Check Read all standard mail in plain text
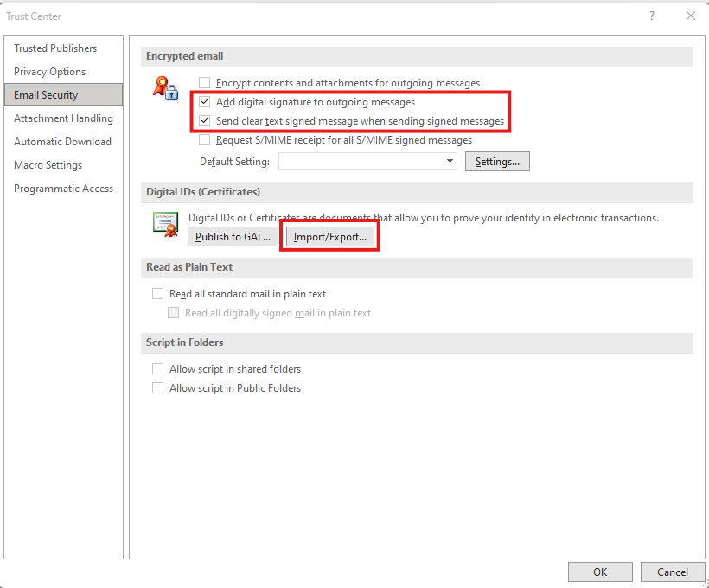This screenshot has height=588, width=709. pos(157,294)
